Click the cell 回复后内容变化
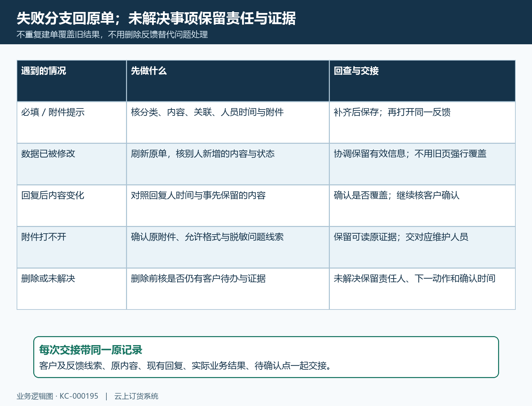This screenshot has width=532, height=406. click(x=71, y=206)
